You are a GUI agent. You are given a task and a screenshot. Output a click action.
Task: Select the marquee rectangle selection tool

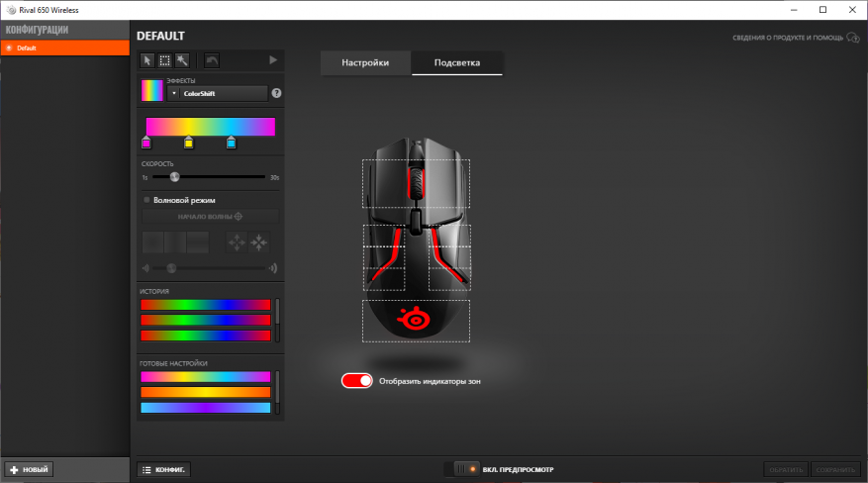[164, 60]
